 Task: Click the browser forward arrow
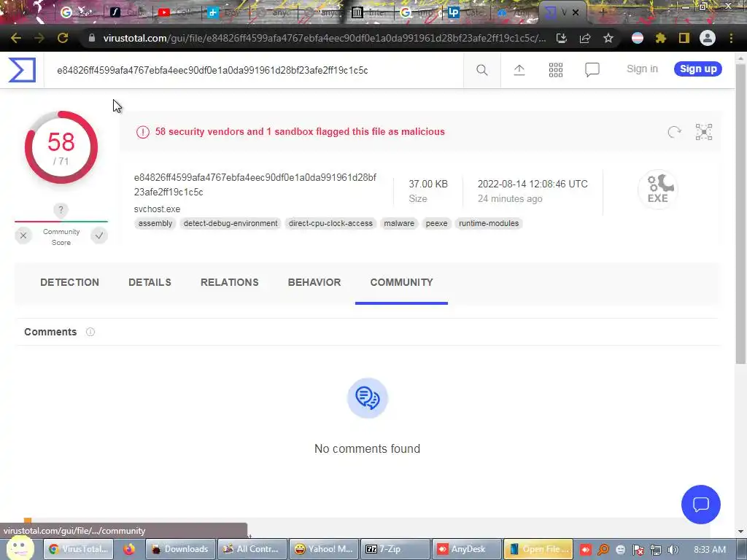[x=39, y=38]
